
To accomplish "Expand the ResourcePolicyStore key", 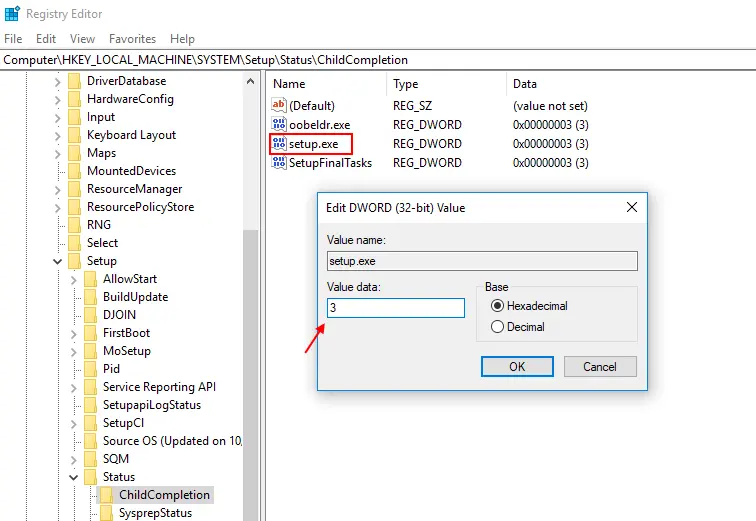I will (57, 208).
